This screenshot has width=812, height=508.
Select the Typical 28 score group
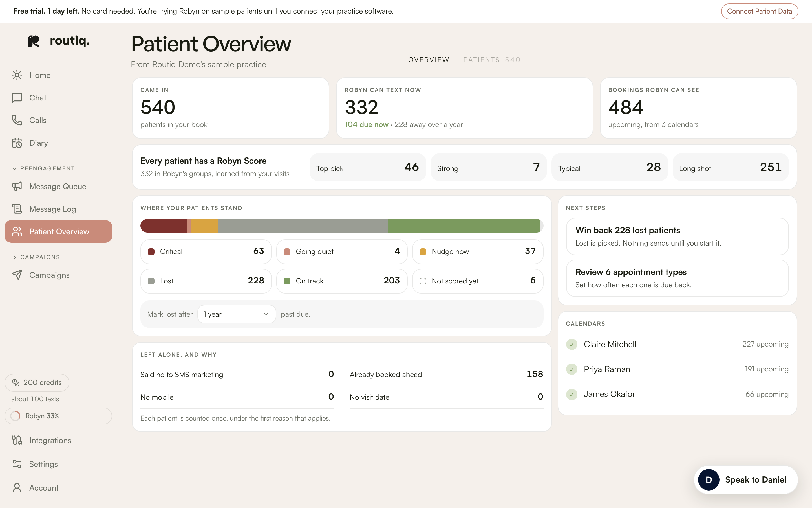[609, 167]
